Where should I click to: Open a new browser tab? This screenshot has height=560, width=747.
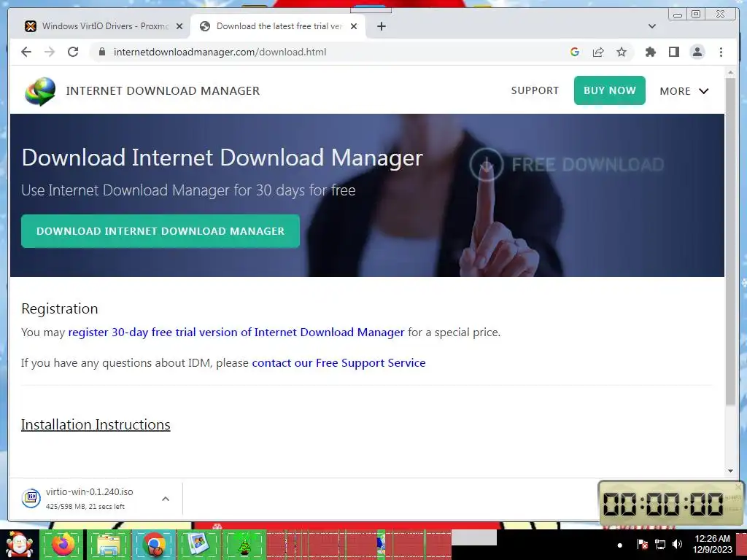tap(381, 26)
